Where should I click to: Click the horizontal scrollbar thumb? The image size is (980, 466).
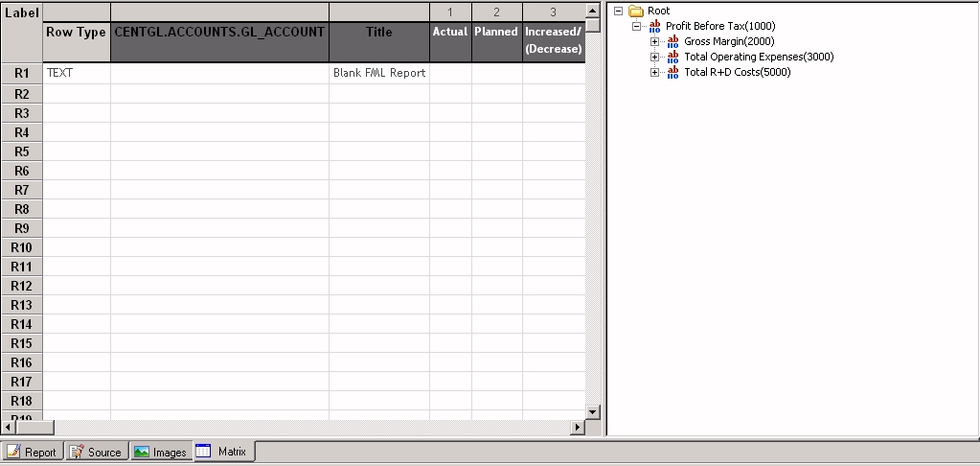(x=34, y=428)
